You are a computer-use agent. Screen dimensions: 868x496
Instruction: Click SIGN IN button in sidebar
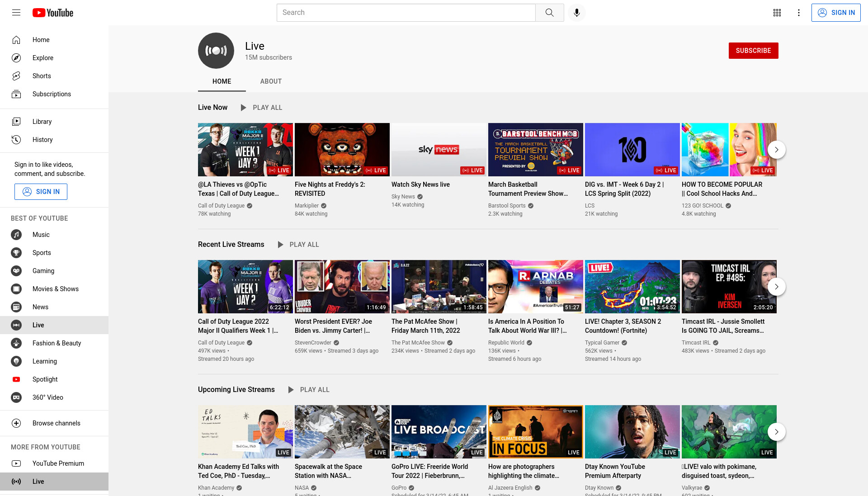(x=41, y=192)
